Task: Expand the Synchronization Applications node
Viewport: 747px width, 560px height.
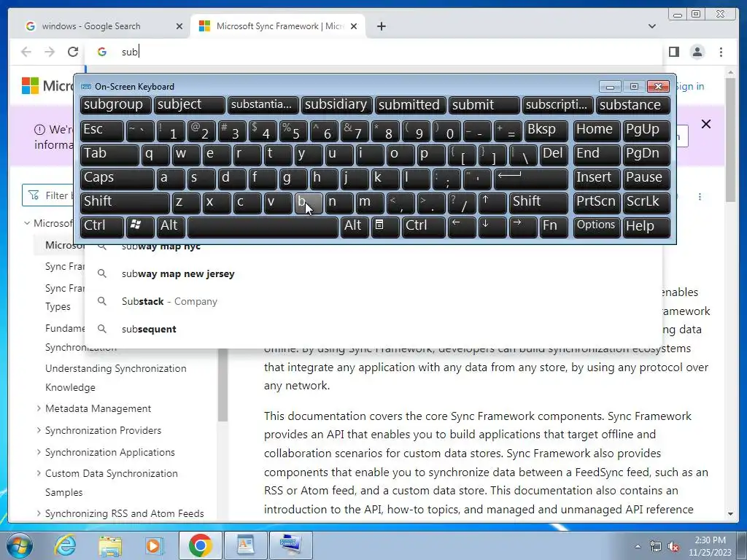Action: click(39, 452)
